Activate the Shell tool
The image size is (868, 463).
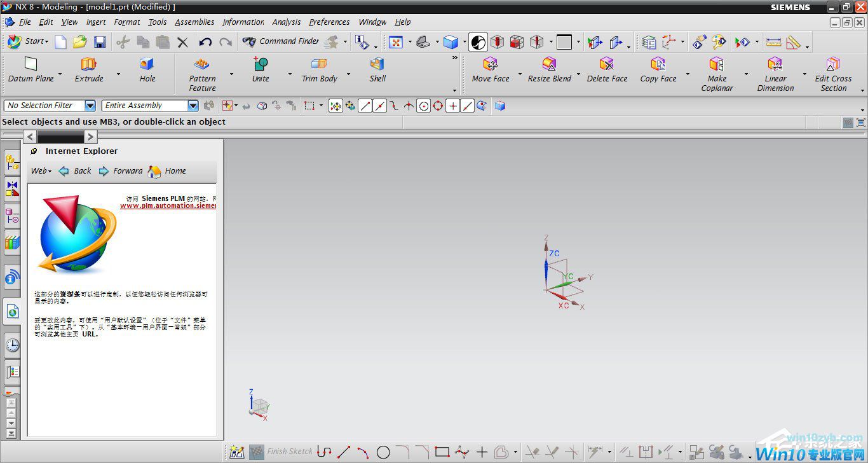pos(377,69)
